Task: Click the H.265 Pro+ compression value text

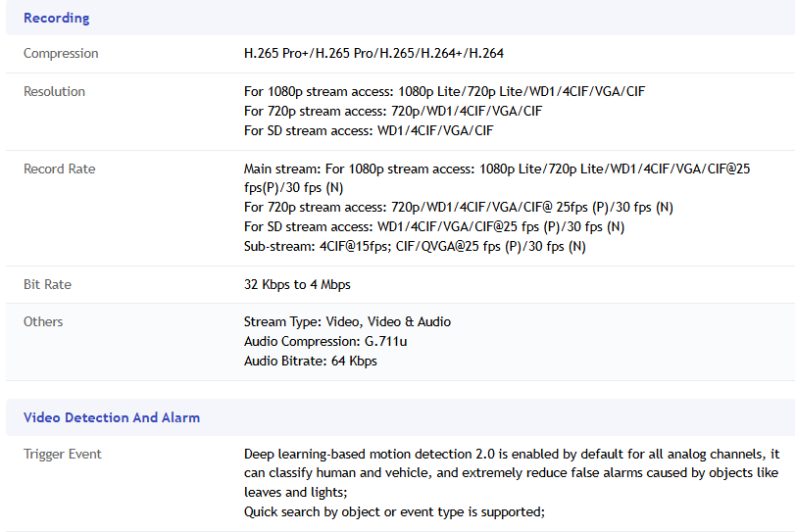Action: pyautogui.click(x=373, y=53)
